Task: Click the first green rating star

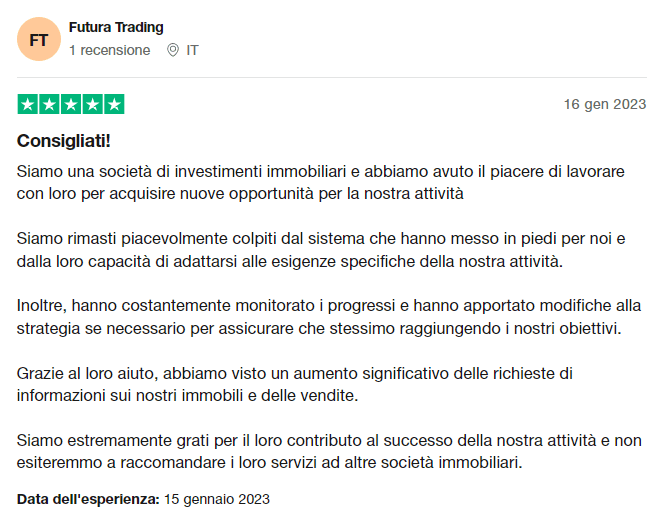Action: (28, 104)
